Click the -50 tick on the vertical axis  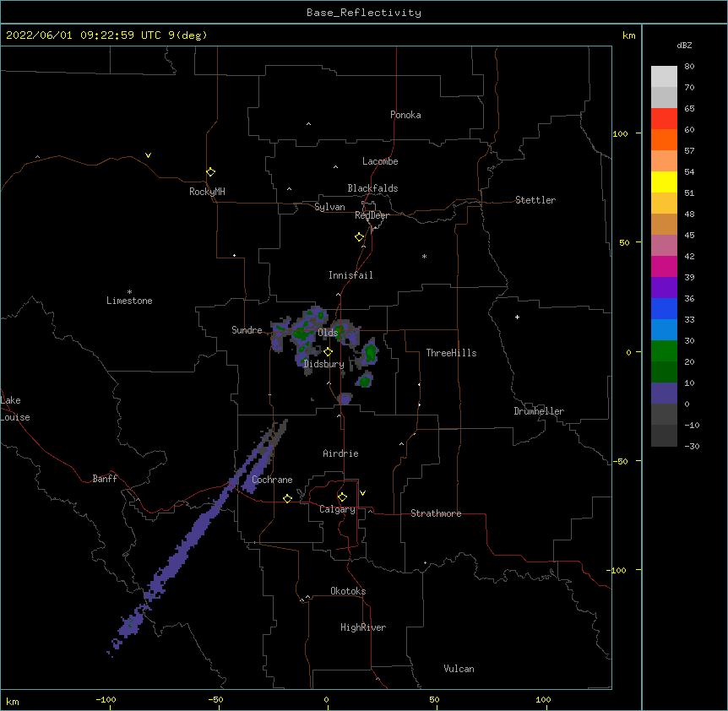click(620, 461)
